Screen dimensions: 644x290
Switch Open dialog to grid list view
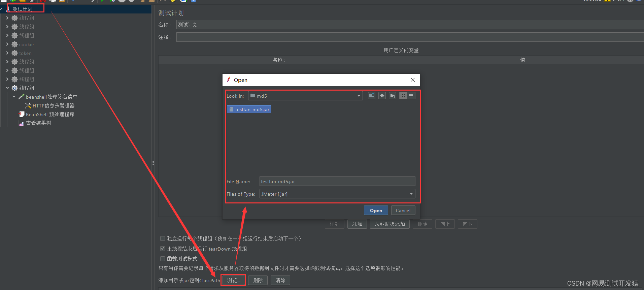(403, 96)
